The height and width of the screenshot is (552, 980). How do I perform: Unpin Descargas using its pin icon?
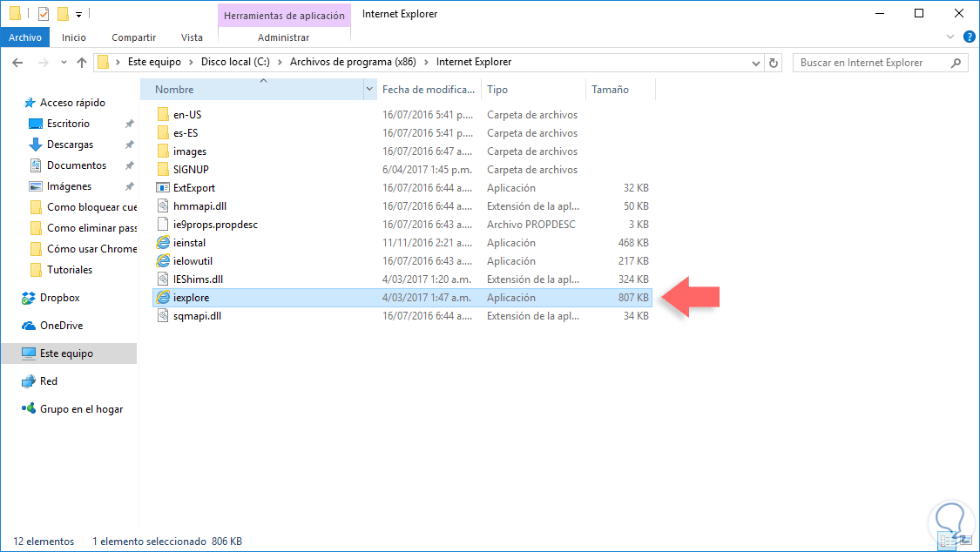point(130,145)
